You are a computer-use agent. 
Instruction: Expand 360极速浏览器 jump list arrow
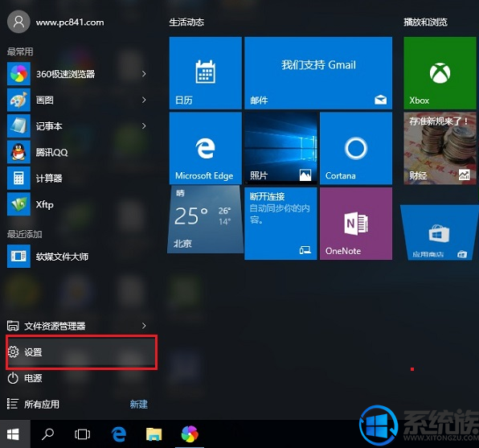point(144,74)
